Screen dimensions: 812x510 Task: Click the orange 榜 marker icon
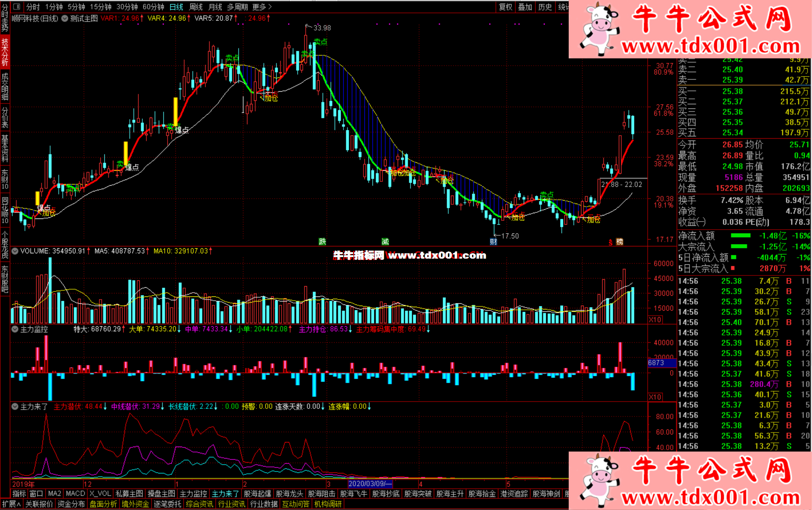click(x=620, y=241)
